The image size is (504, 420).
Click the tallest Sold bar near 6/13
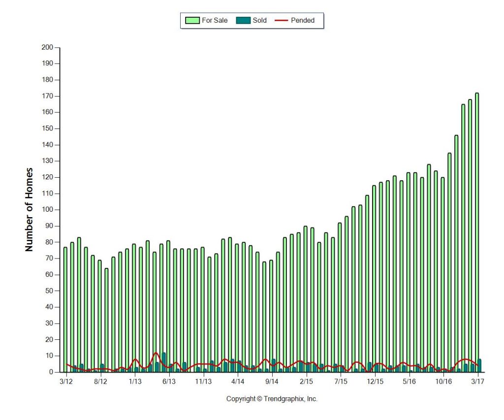click(164, 362)
